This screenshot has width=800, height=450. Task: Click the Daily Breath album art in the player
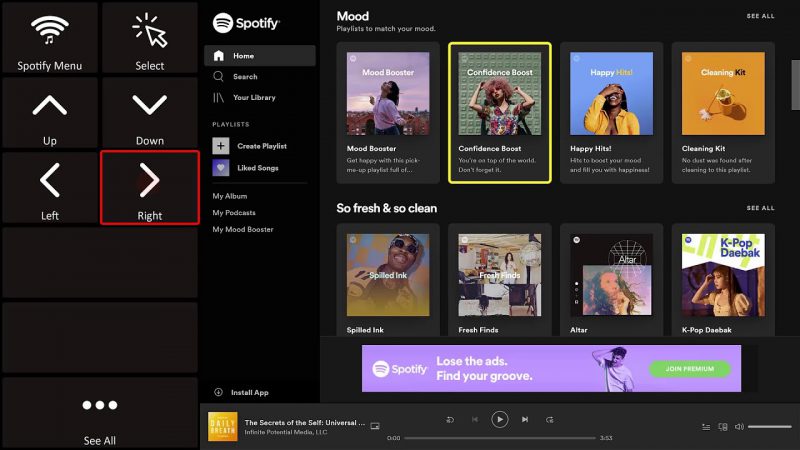[x=223, y=427]
